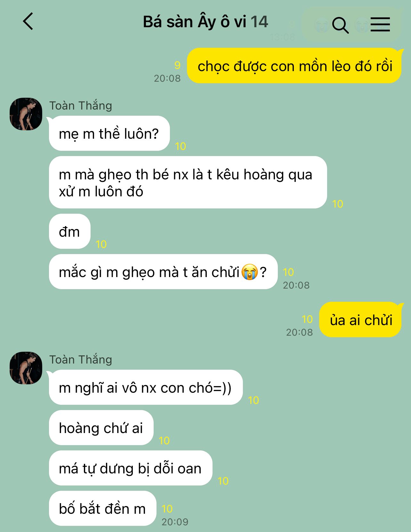Select the yellow bubble 'ủa ai chửi'
The height and width of the screenshot is (532, 411).
click(x=360, y=320)
